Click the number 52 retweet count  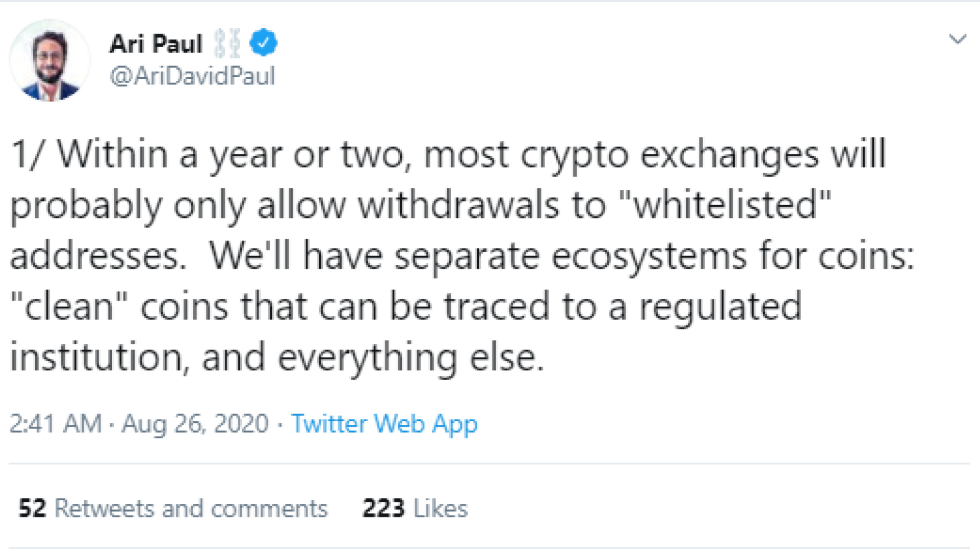pos(32,508)
